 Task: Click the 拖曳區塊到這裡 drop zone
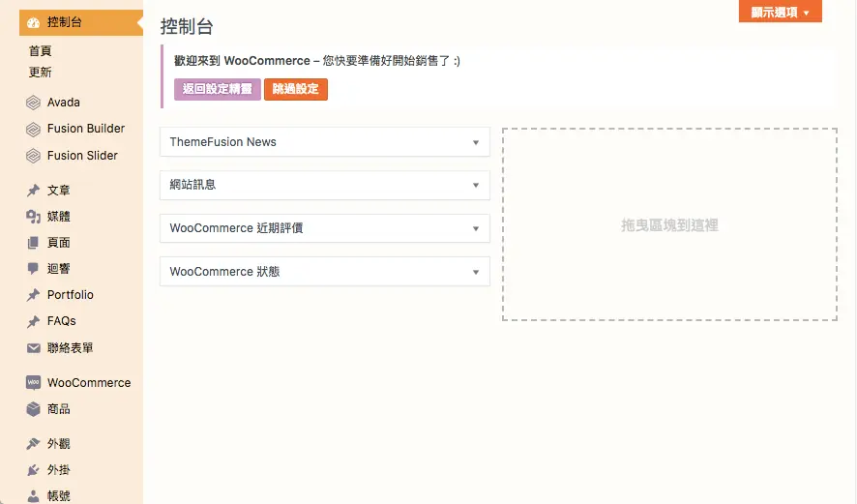tap(669, 224)
